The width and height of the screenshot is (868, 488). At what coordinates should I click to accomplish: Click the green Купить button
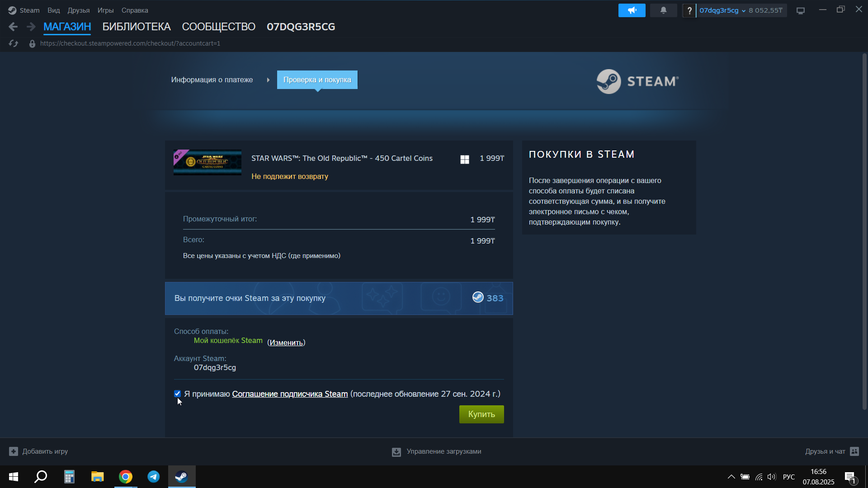481,414
